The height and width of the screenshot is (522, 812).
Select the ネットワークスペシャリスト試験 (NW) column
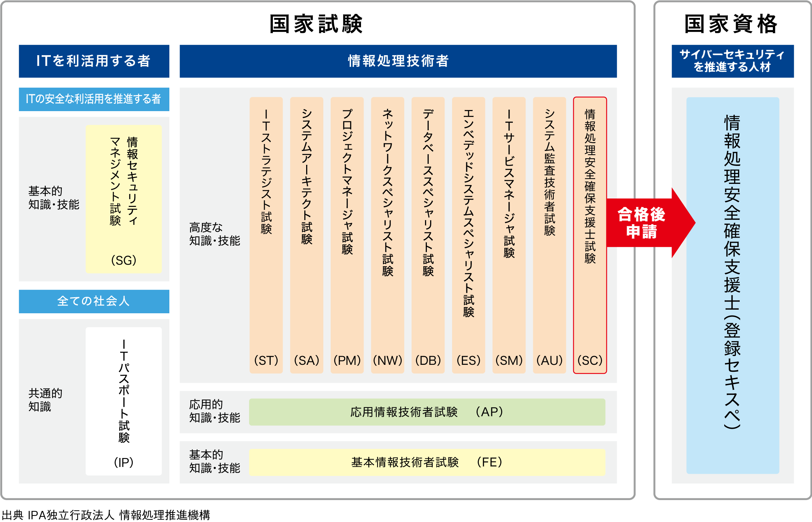(387, 235)
